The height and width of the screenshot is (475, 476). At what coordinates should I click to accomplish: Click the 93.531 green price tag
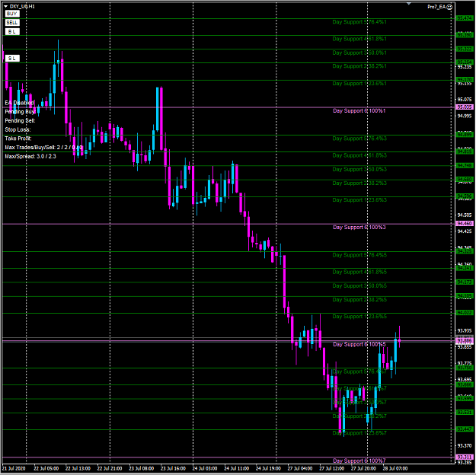465,413
